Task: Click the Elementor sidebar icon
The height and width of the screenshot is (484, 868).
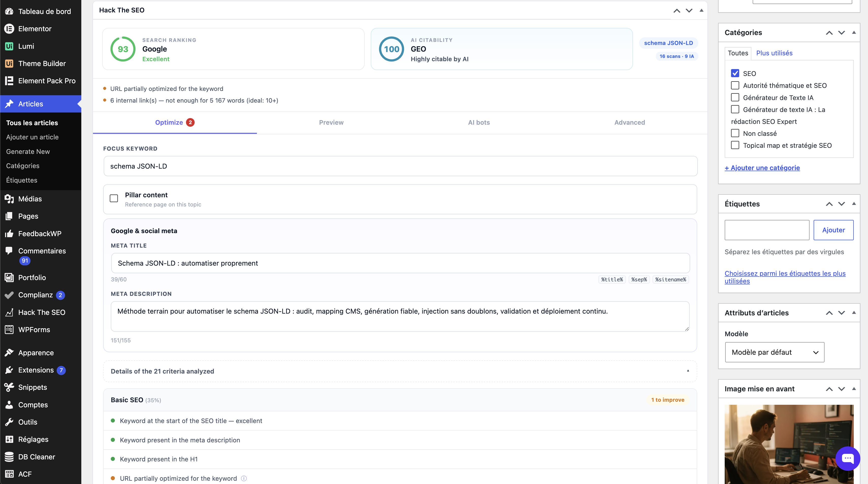Action: click(x=9, y=29)
